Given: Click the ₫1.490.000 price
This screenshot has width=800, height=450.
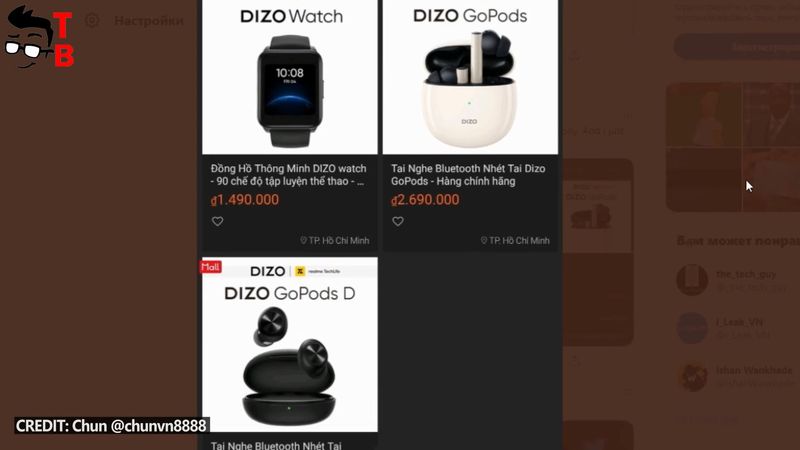Looking at the screenshot, I should point(245,199).
